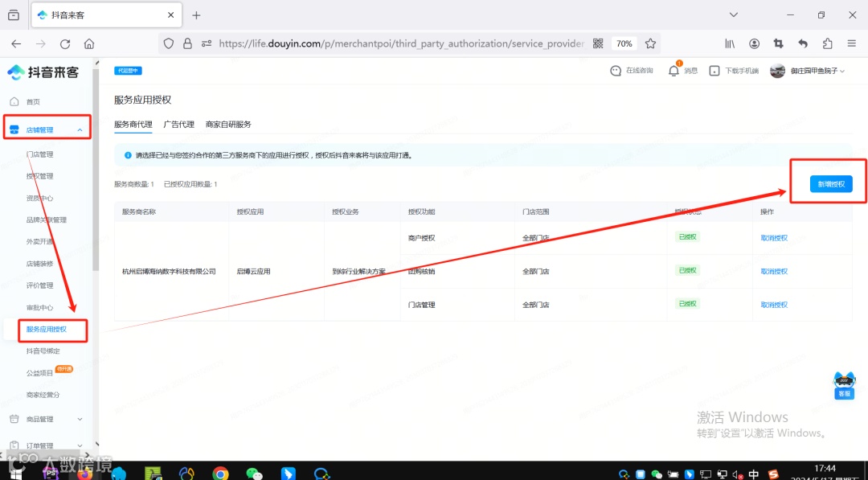Open 外卖开通 in the sidebar

(40, 242)
